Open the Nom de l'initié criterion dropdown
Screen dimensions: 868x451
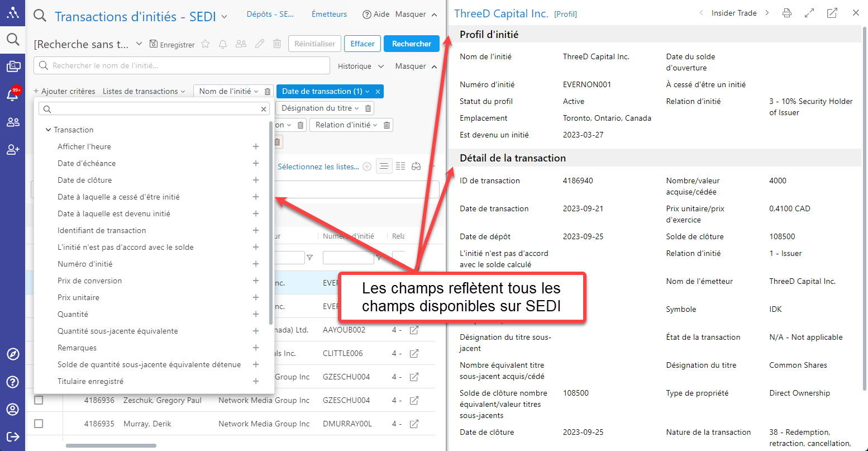tap(229, 92)
